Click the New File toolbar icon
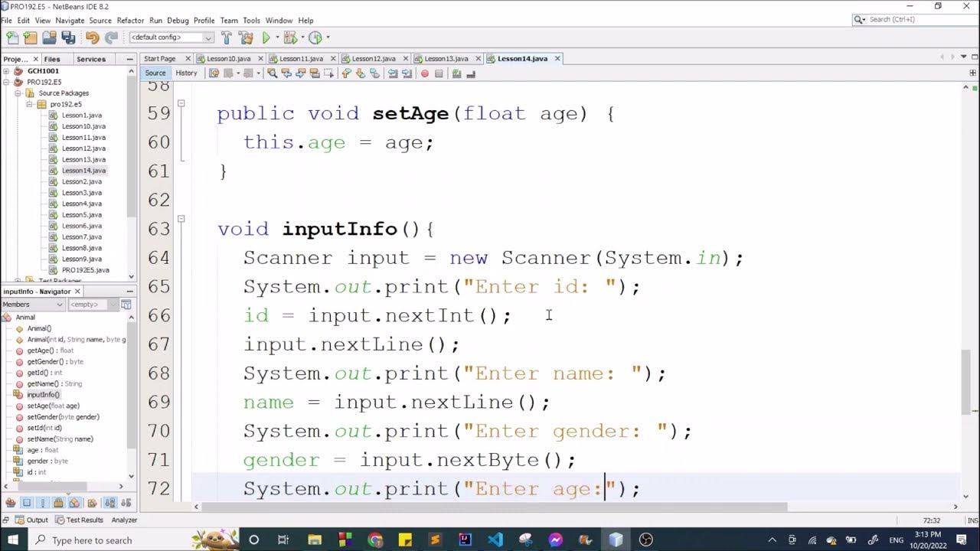This screenshot has height=551, width=980. click(12, 37)
